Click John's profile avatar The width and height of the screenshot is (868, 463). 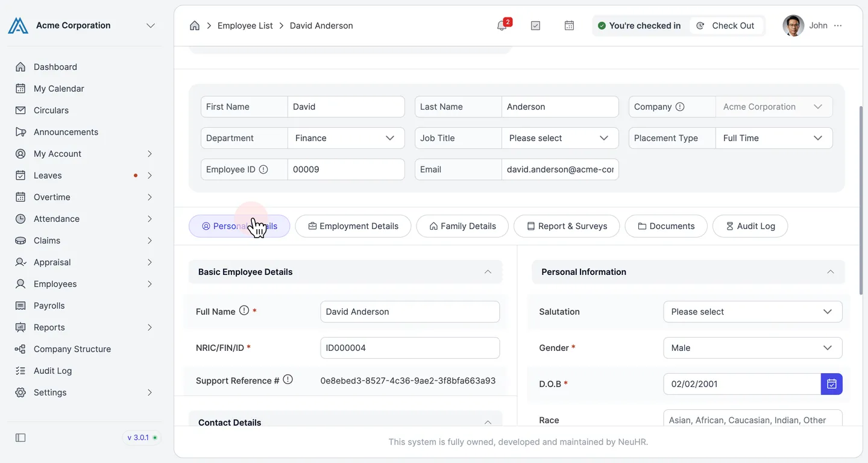coord(793,25)
